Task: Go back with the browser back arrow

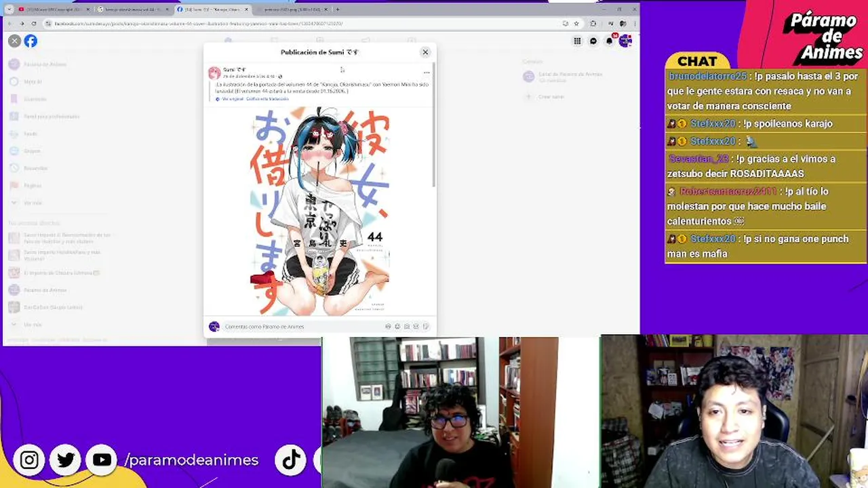Action: (x=10, y=23)
